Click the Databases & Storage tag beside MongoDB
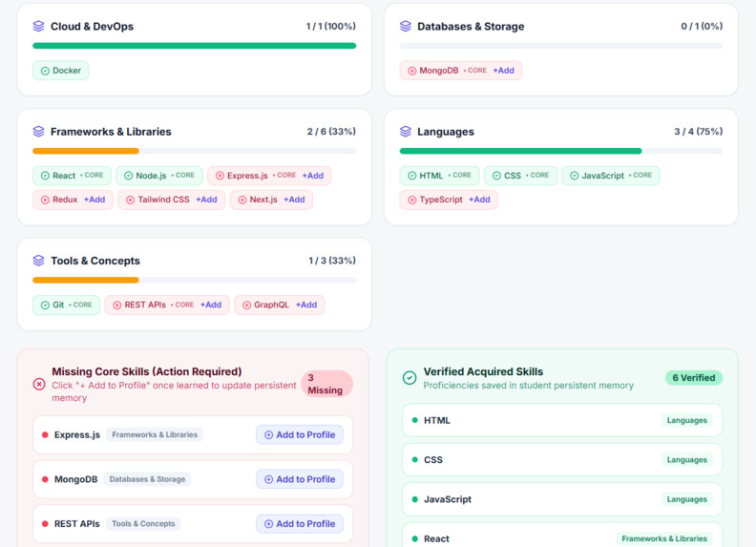Screen dimensions: 756x547 click(x=148, y=479)
